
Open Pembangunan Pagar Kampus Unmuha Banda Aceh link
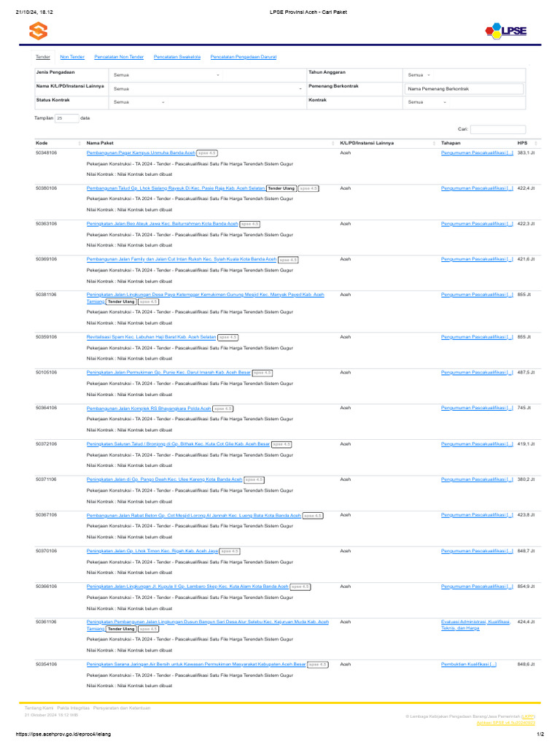(141, 153)
